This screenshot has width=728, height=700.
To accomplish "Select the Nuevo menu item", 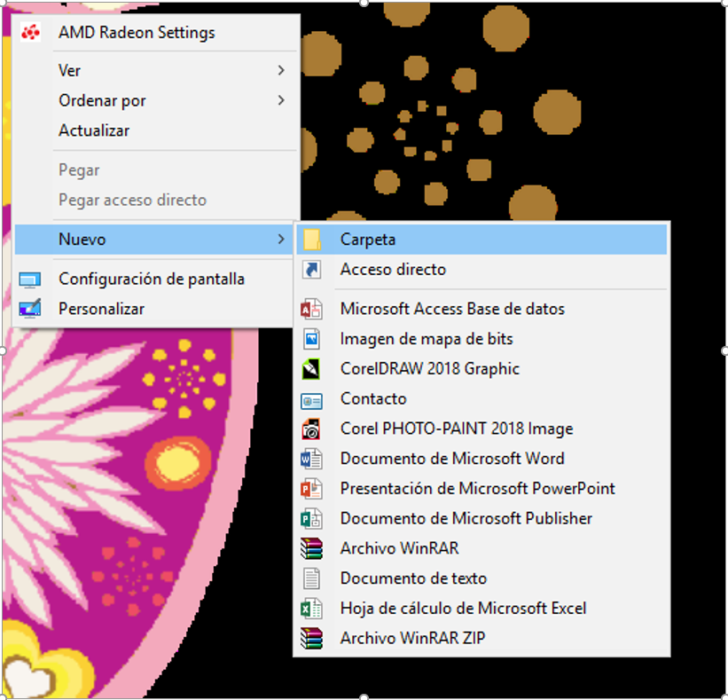I will [155, 240].
